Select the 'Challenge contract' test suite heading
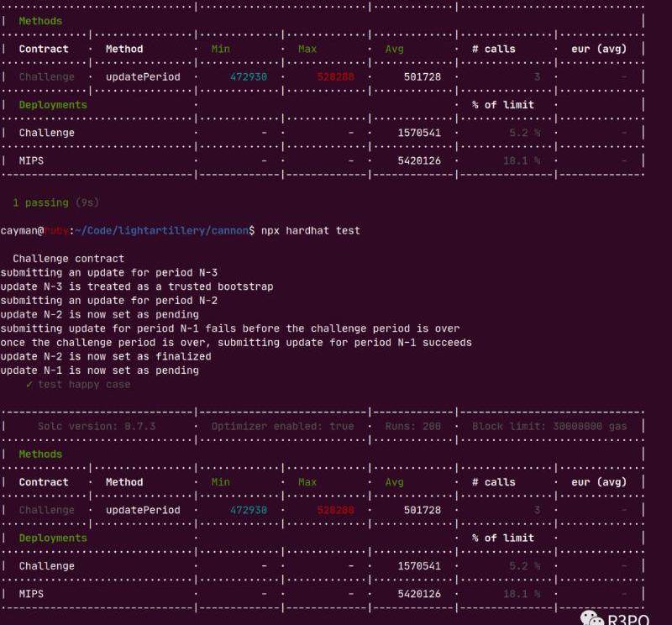 pos(68,259)
